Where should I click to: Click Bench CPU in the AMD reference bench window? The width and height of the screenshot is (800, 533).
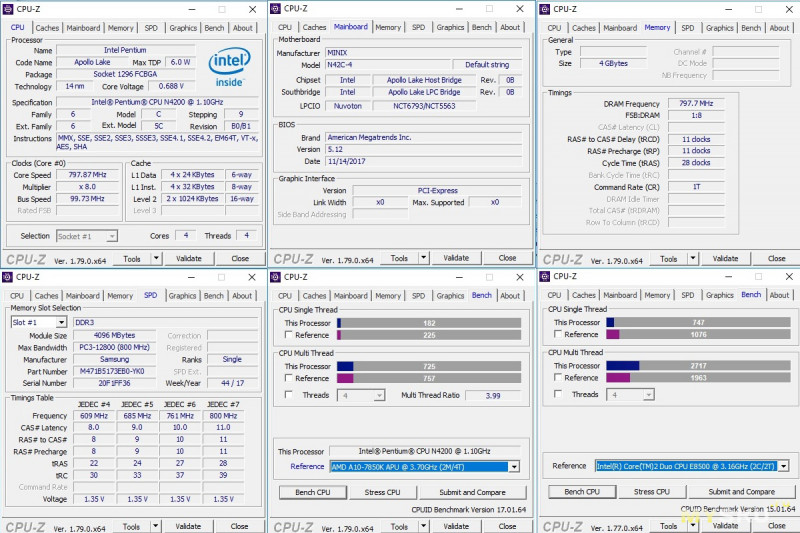tap(313, 492)
